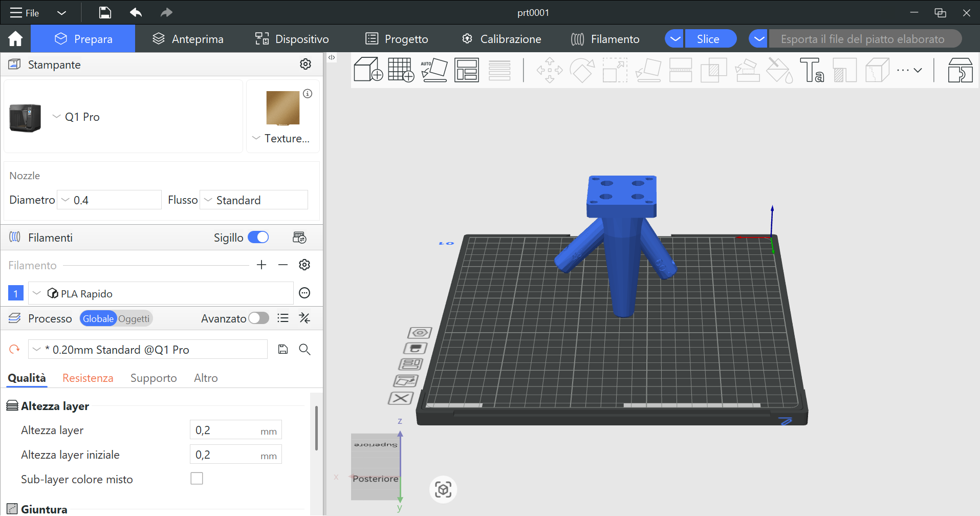Search process settings with magnifier
The height and width of the screenshot is (516, 980).
[x=304, y=349]
